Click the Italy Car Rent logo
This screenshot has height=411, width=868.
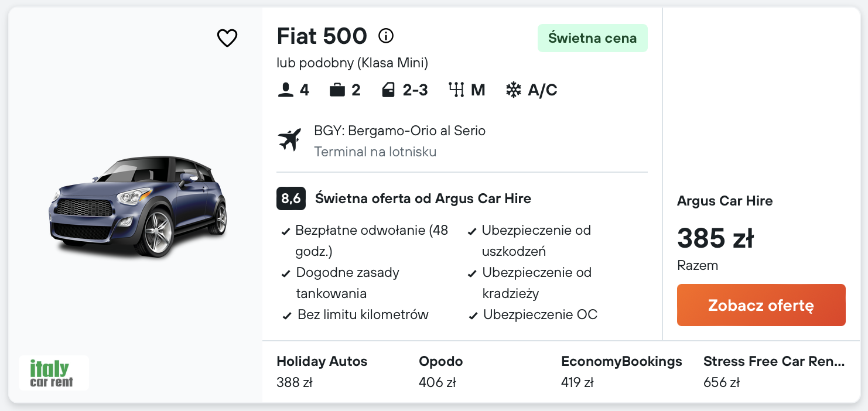54,373
